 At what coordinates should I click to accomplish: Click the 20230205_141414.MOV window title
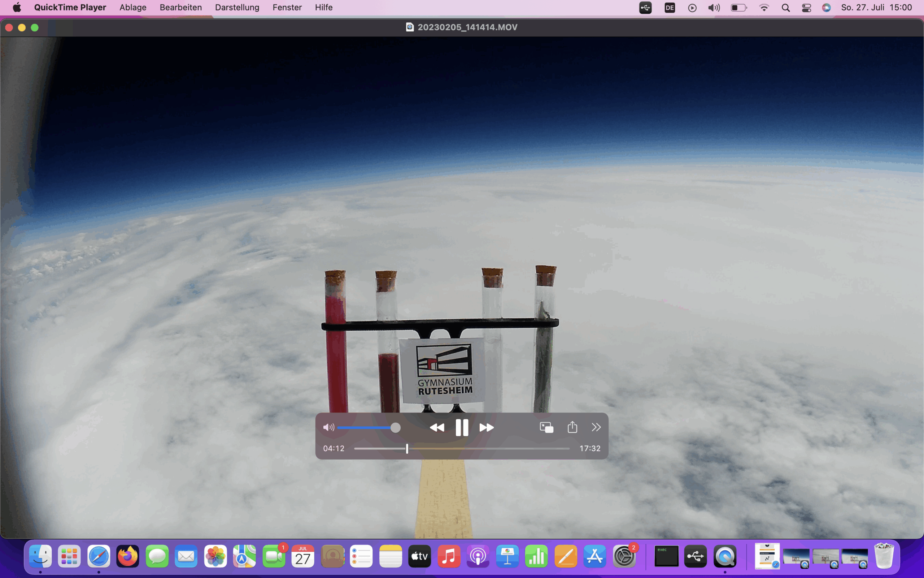[467, 27]
